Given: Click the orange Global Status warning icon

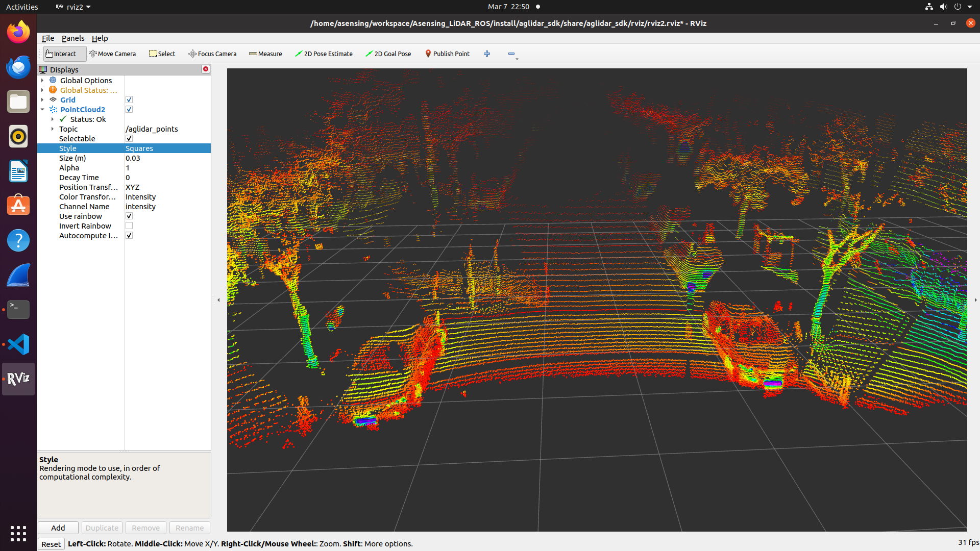Looking at the screenshot, I should (x=53, y=90).
